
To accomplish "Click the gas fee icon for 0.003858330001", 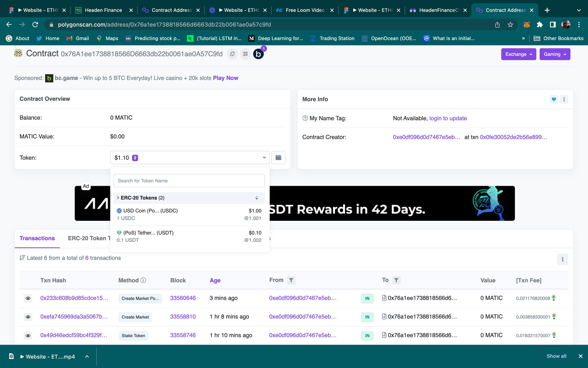I will [x=554, y=316].
